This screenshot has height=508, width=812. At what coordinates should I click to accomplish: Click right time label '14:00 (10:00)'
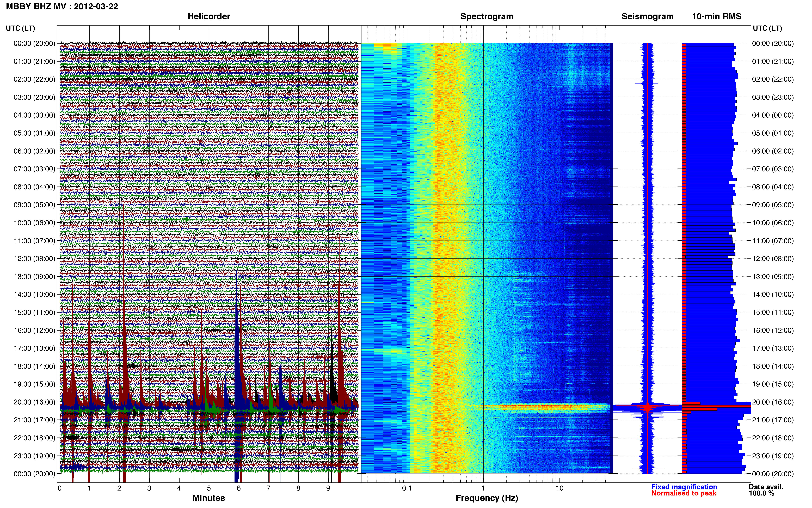click(x=773, y=294)
